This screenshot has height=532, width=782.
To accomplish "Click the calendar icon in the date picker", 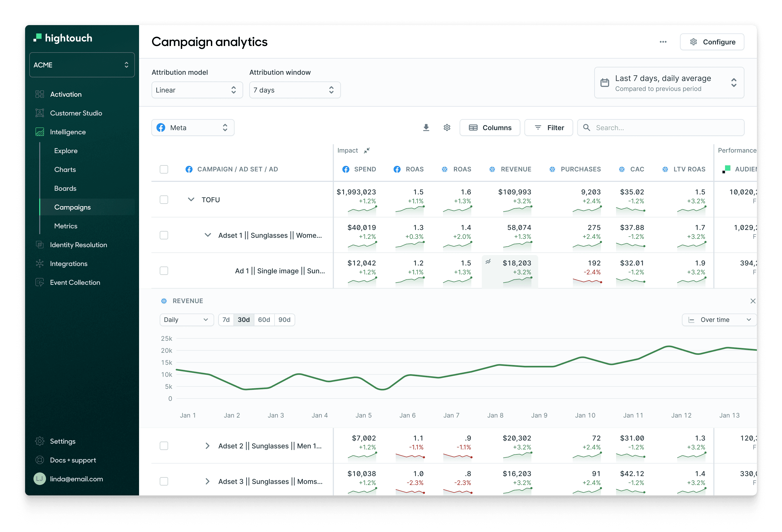I will [x=605, y=83].
